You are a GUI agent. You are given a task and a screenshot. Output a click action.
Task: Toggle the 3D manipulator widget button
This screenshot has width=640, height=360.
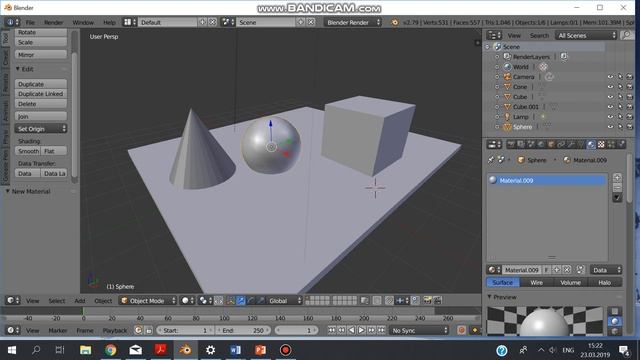pos(231,301)
